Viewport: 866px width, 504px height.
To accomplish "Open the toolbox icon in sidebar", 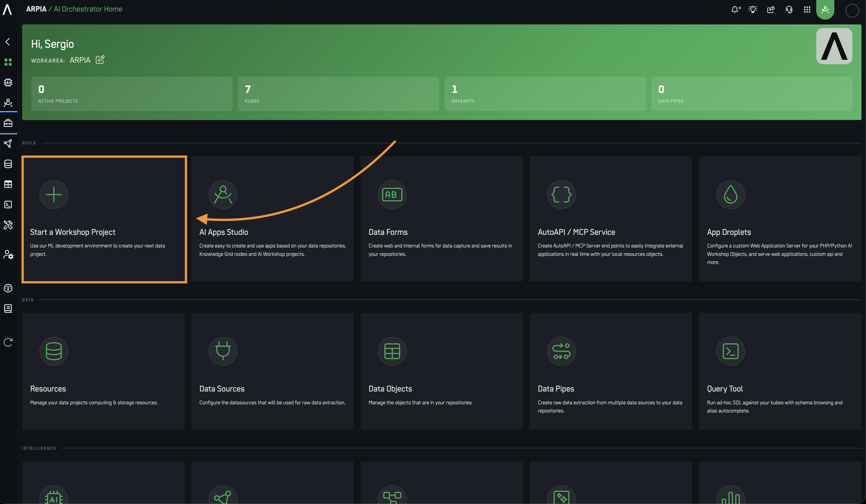I will point(8,123).
